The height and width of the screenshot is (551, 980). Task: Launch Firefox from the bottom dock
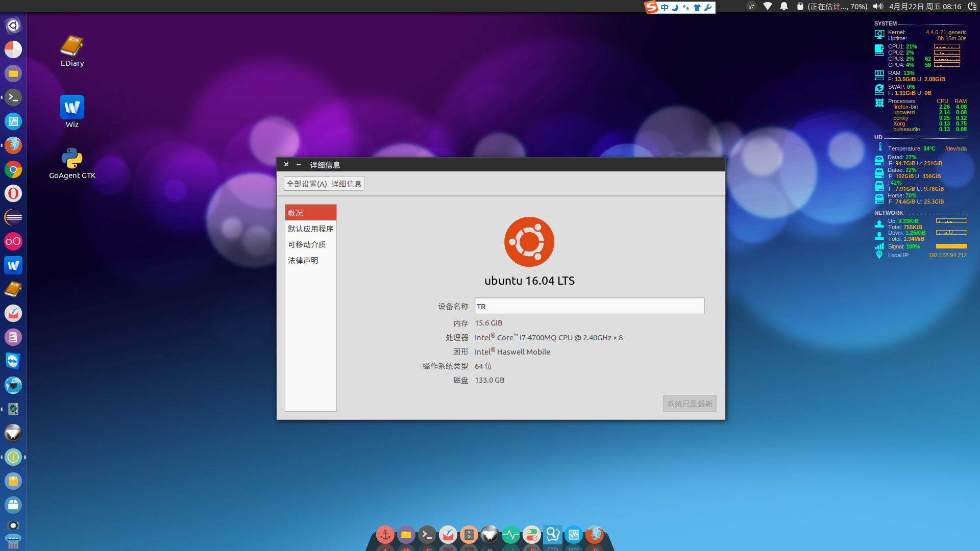pyautogui.click(x=595, y=535)
